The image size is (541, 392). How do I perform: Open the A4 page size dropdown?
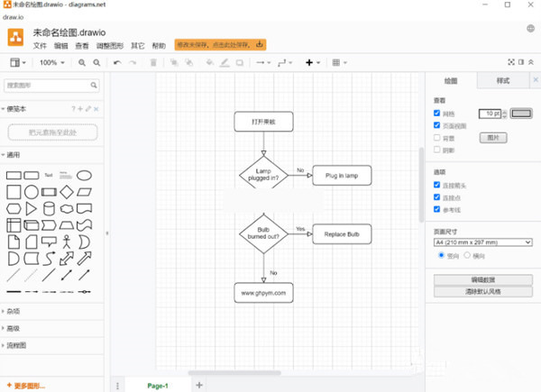pos(482,242)
